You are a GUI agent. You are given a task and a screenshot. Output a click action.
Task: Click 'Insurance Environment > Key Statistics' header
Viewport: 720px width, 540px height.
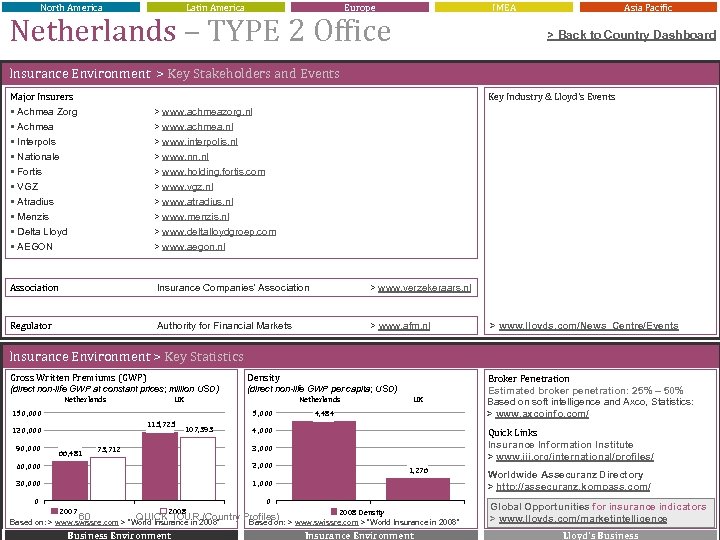pos(126,357)
